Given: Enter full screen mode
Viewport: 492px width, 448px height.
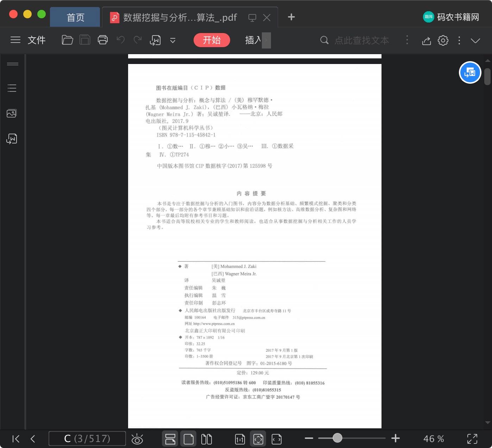Looking at the screenshot, I should [x=472, y=439].
